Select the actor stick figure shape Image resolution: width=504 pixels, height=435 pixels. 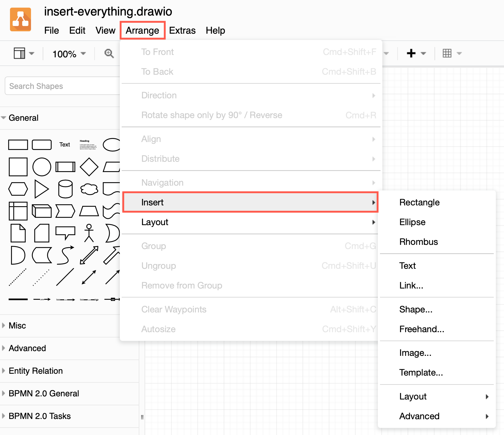89,233
